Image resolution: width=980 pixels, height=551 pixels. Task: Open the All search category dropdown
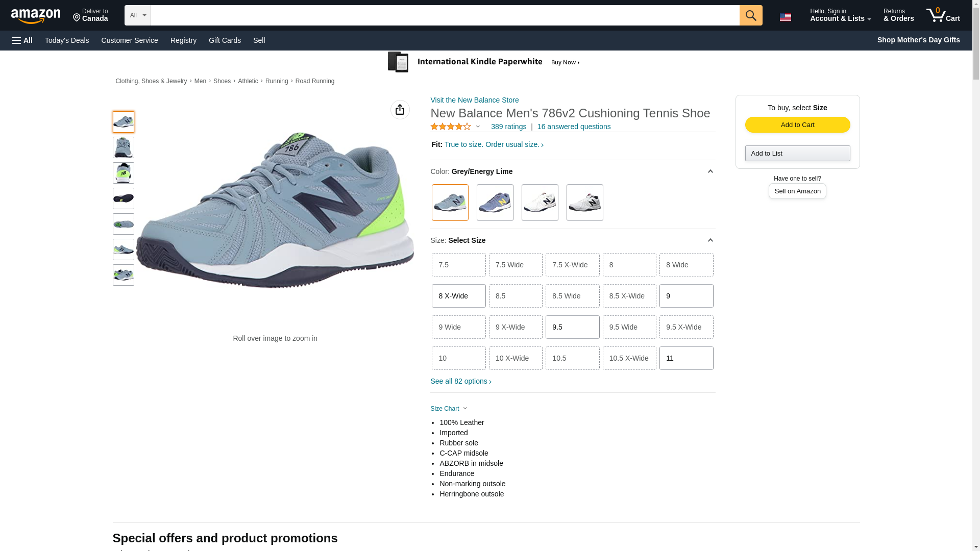(137, 15)
